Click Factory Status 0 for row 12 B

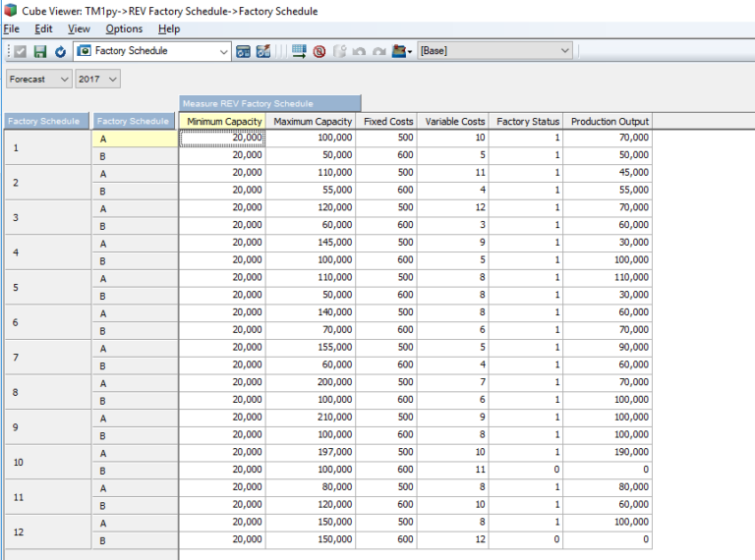click(526, 539)
